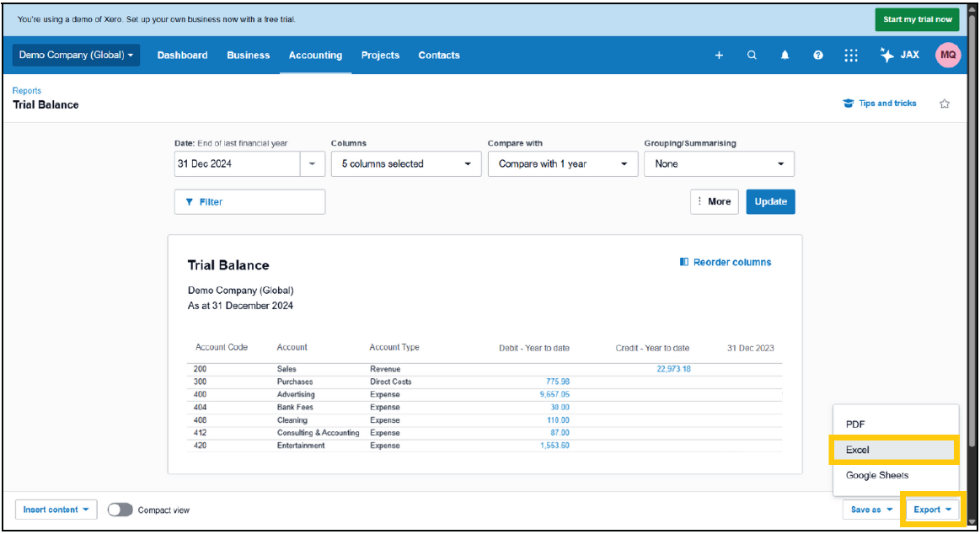Click the Reports breadcrumb link
The height and width of the screenshot is (534, 980).
click(27, 91)
